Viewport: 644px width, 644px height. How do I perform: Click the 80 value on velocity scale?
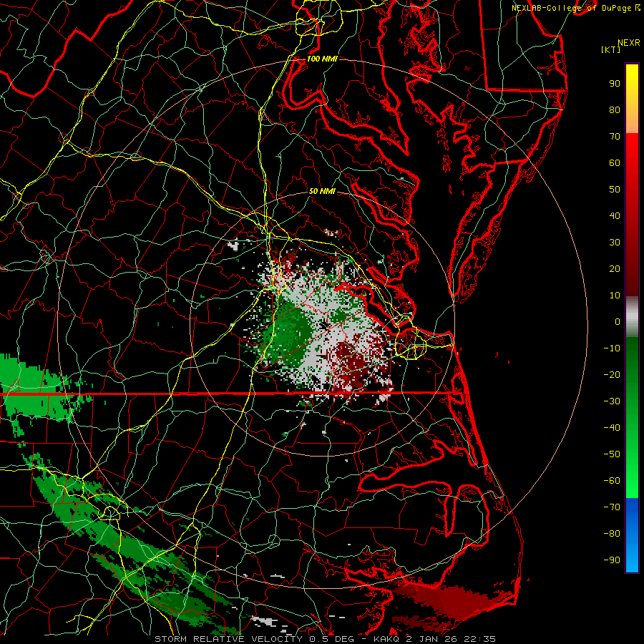tap(615, 109)
